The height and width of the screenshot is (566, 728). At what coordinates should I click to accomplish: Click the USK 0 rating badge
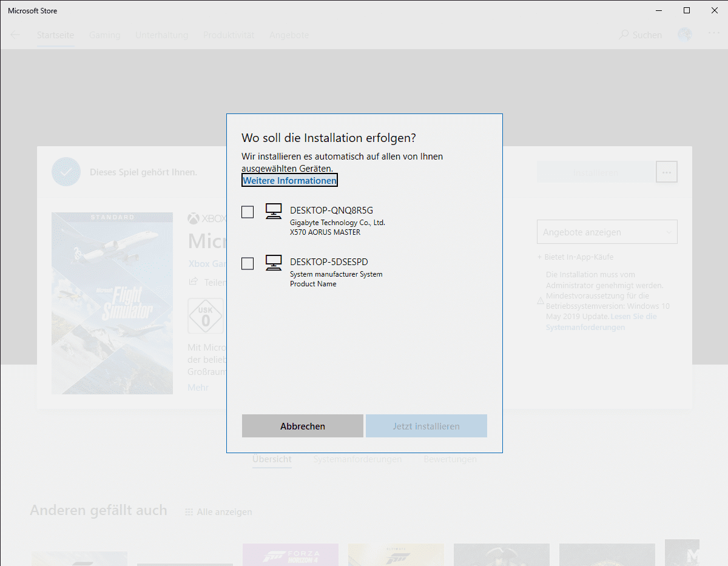[x=206, y=316]
